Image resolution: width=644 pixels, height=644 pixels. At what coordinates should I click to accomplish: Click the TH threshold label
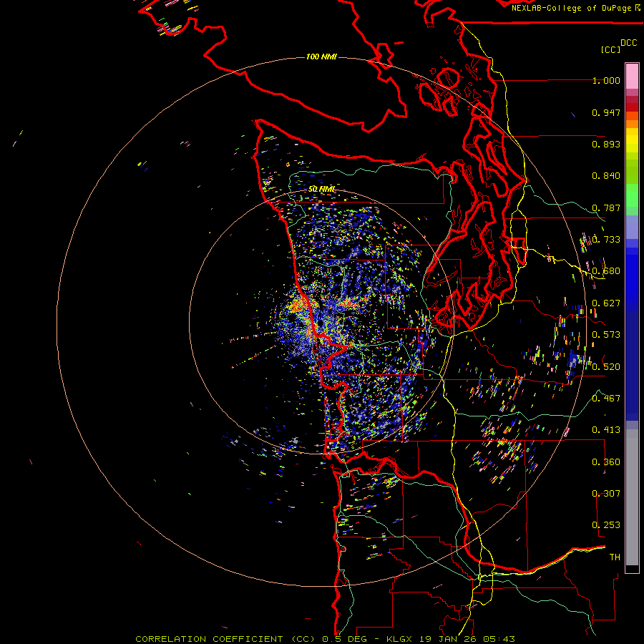pos(615,557)
